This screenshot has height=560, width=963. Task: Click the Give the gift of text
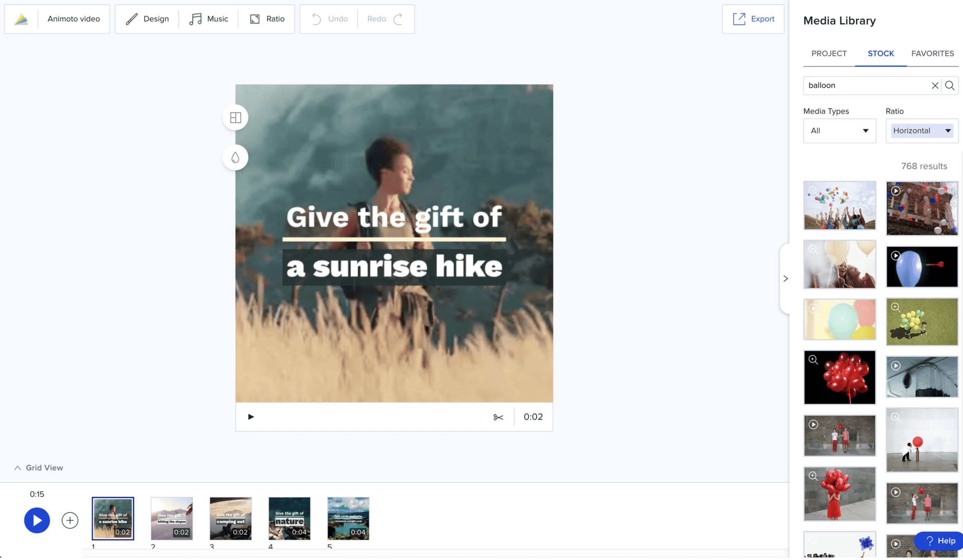tap(394, 217)
